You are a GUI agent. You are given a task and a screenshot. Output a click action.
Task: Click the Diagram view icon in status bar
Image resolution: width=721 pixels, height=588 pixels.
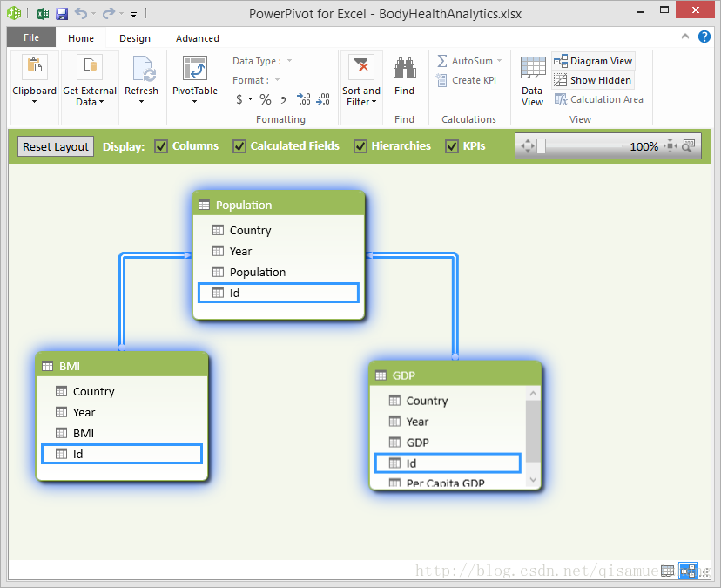pos(689,571)
